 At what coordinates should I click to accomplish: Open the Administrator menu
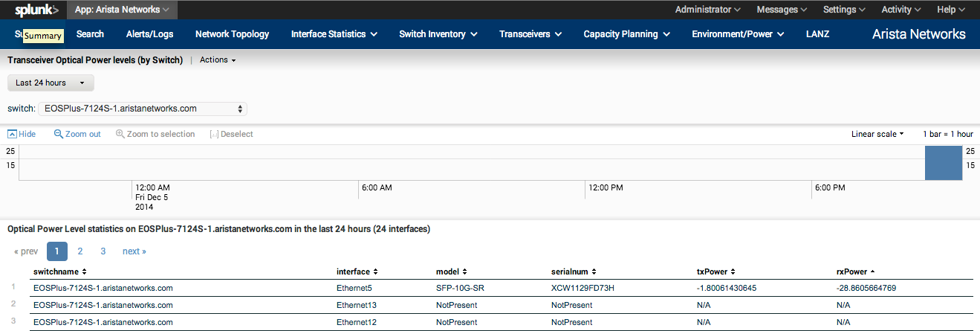pos(707,10)
